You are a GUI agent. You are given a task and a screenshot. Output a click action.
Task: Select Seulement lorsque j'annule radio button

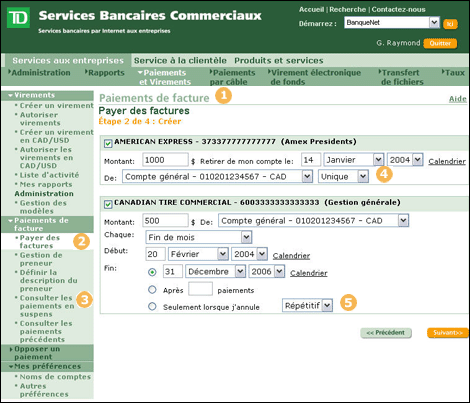pyautogui.click(x=152, y=306)
